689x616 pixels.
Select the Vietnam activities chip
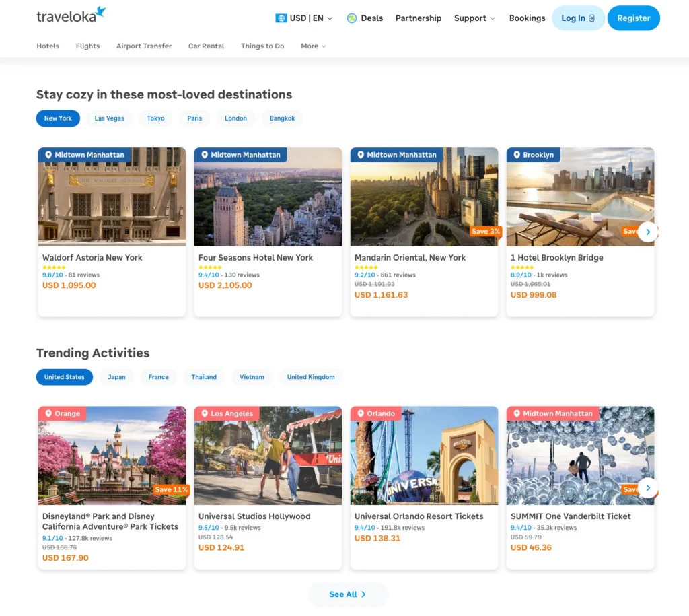pyautogui.click(x=252, y=377)
